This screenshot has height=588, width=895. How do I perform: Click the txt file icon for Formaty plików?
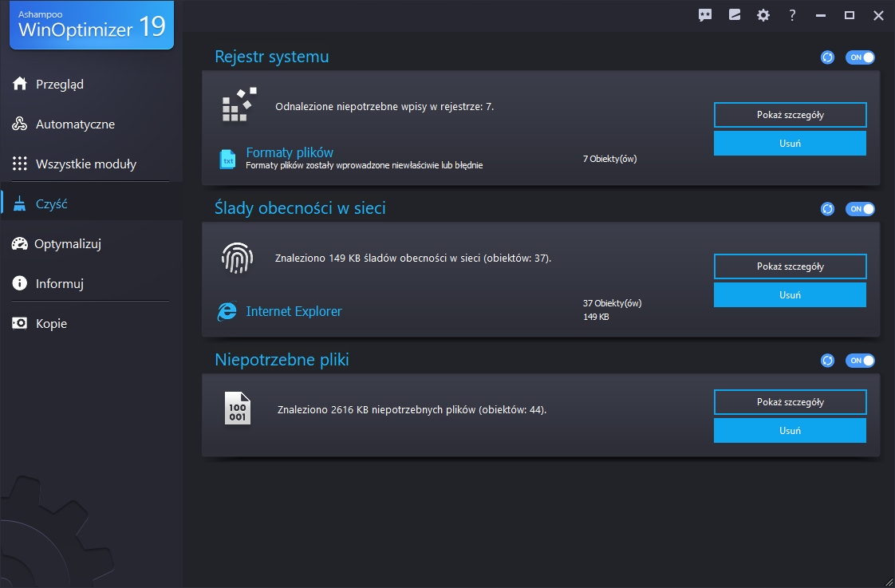[228, 159]
